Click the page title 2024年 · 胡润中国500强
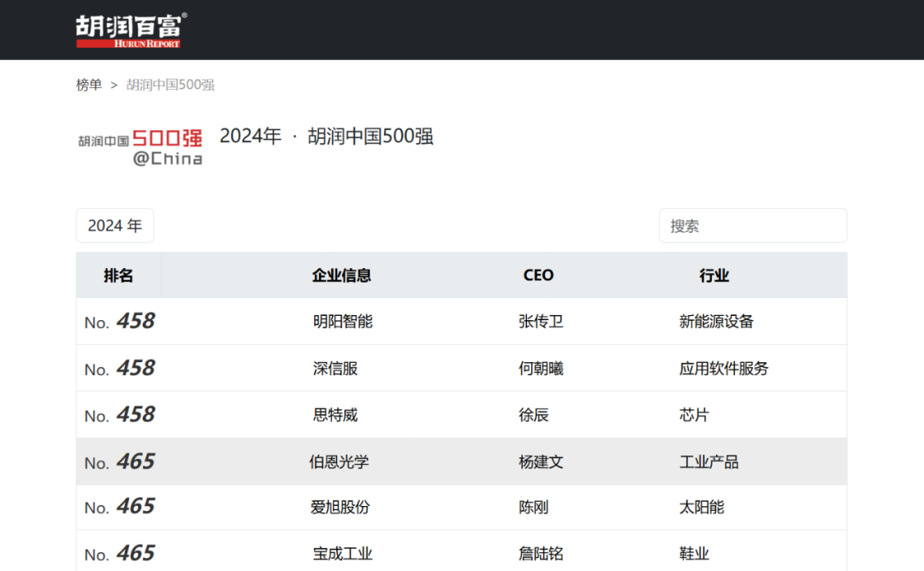Image resolution: width=924 pixels, height=571 pixels. pyautogui.click(x=326, y=136)
